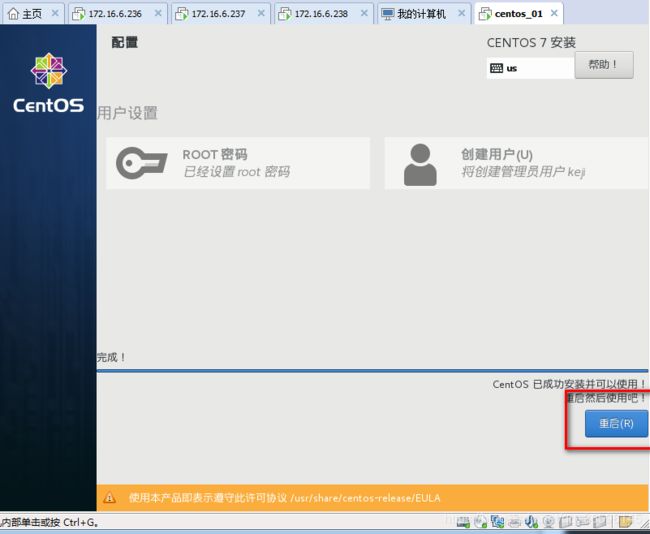The height and width of the screenshot is (534, 650).
Task: Click the keyboard icon beside us
Action: [x=496, y=68]
